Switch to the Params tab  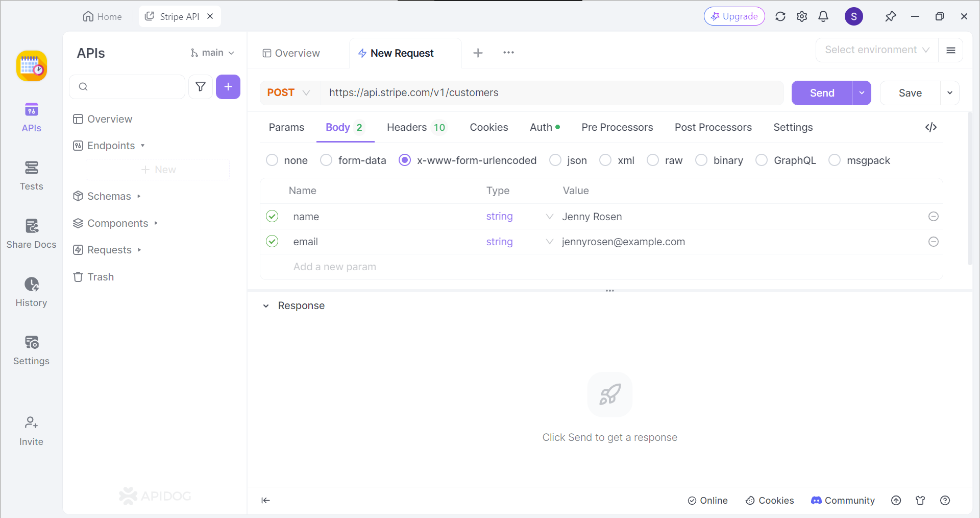(x=286, y=127)
